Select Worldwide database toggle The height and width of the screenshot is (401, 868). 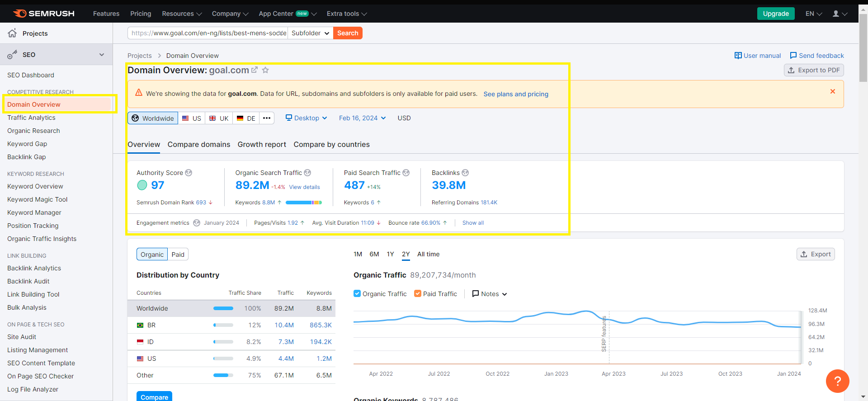(153, 118)
